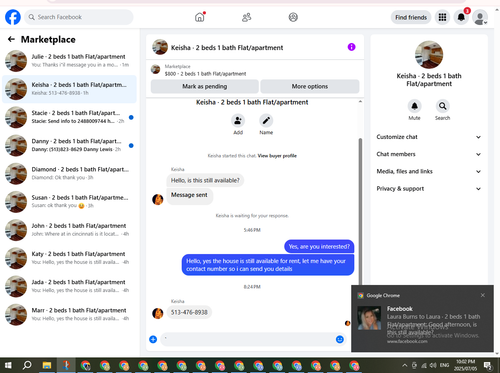500x373 pixels.
Task: Open the Windows Start button
Action: [8, 365]
